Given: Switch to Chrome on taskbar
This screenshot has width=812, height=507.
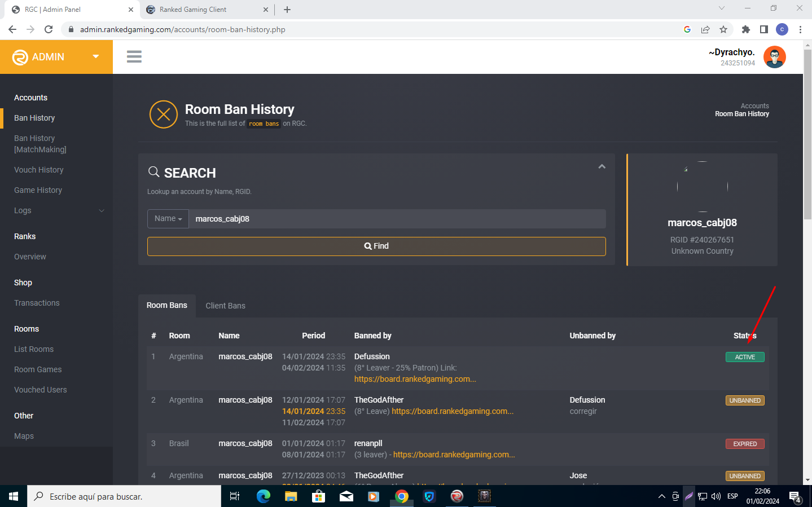Looking at the screenshot, I should click(x=402, y=496).
